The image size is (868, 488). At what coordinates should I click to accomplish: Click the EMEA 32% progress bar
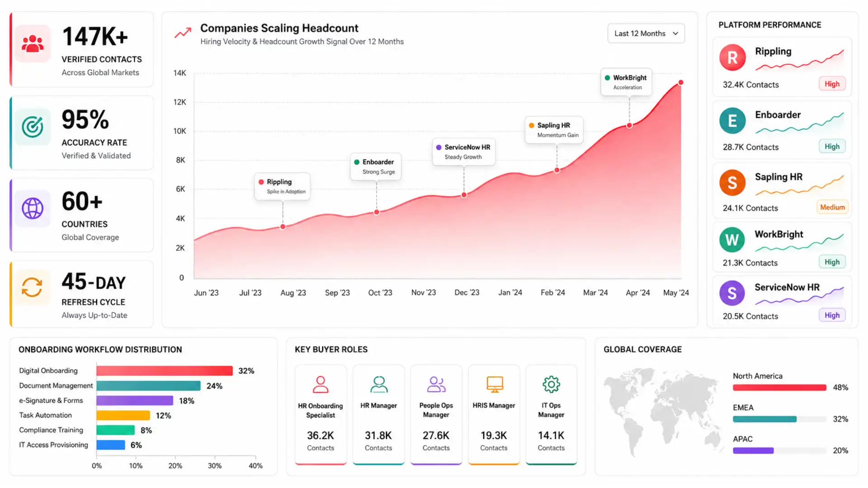pos(780,419)
